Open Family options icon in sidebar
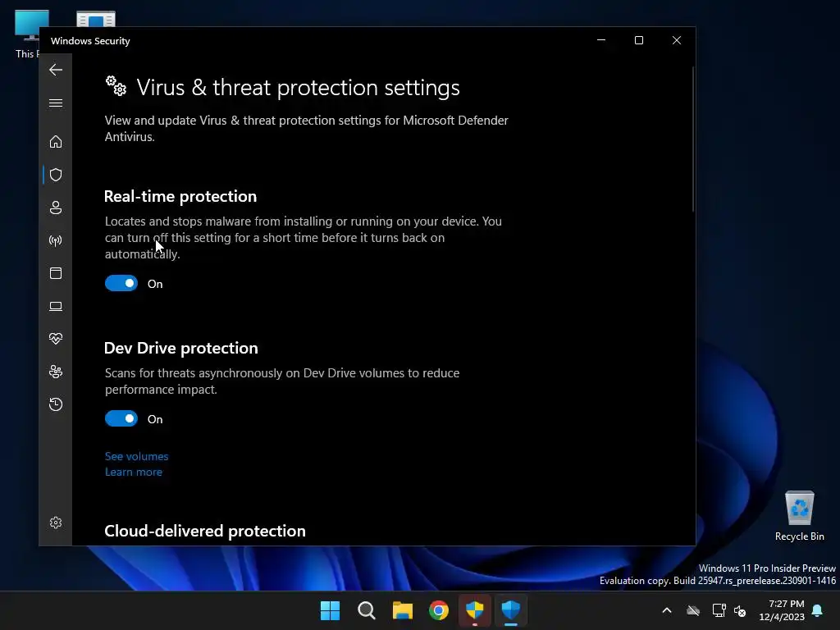The image size is (840, 630). click(x=56, y=372)
